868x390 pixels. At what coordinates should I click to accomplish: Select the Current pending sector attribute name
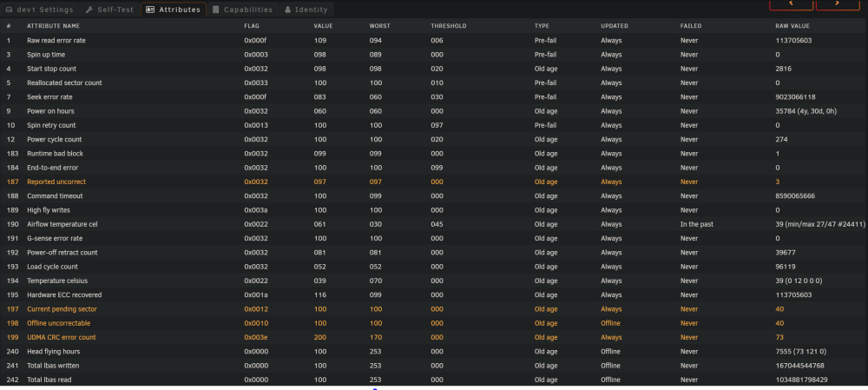(62, 309)
